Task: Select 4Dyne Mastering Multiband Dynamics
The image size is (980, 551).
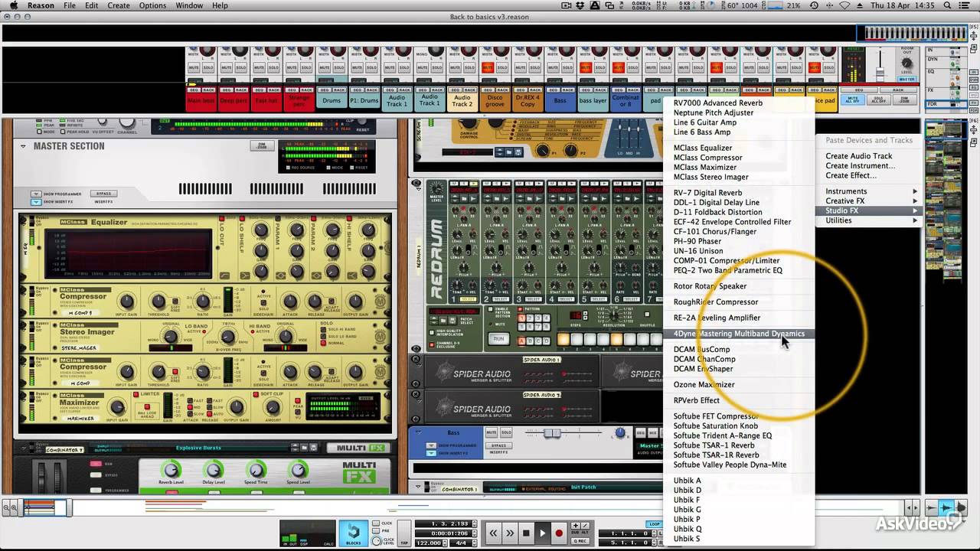Action: pyautogui.click(x=739, y=334)
